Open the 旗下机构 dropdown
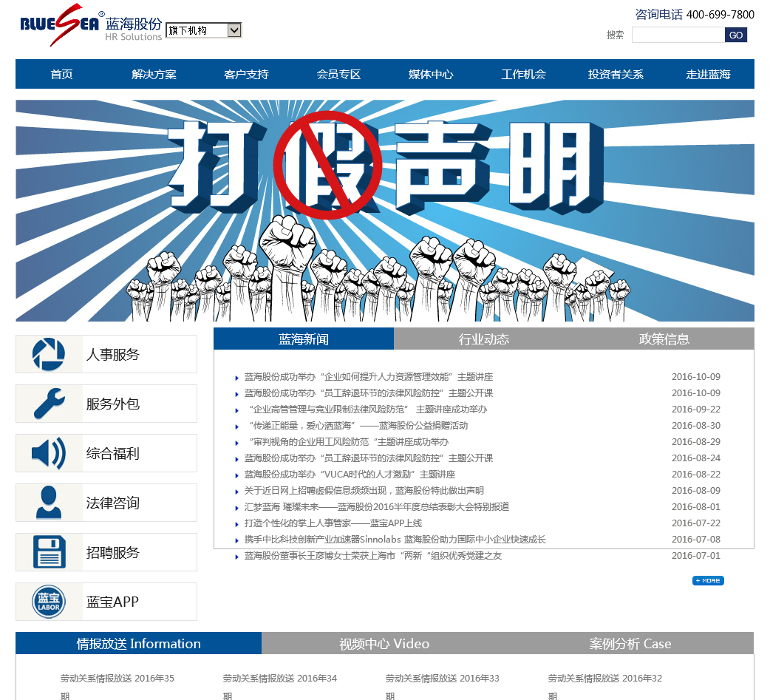770x700 pixels. [204, 30]
